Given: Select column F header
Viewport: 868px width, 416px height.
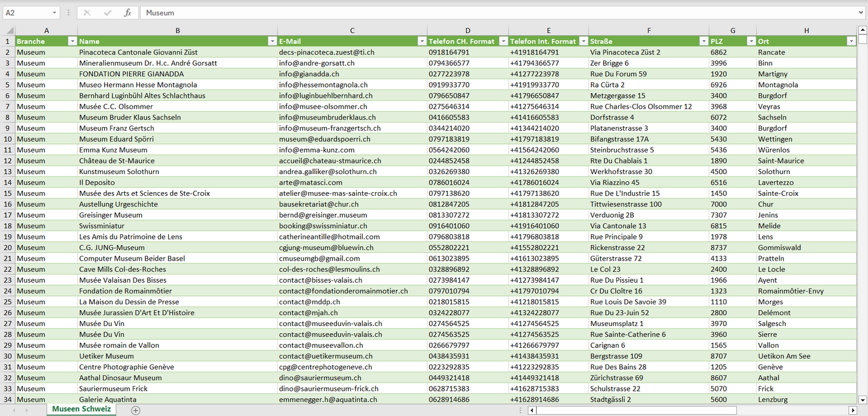Looking at the screenshot, I should (648, 31).
